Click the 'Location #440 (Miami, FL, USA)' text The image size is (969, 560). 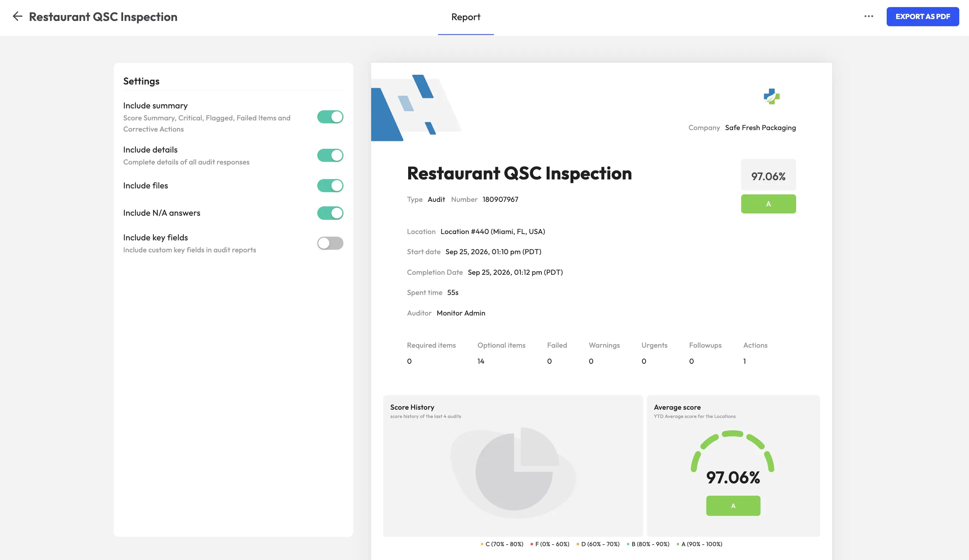493,232
